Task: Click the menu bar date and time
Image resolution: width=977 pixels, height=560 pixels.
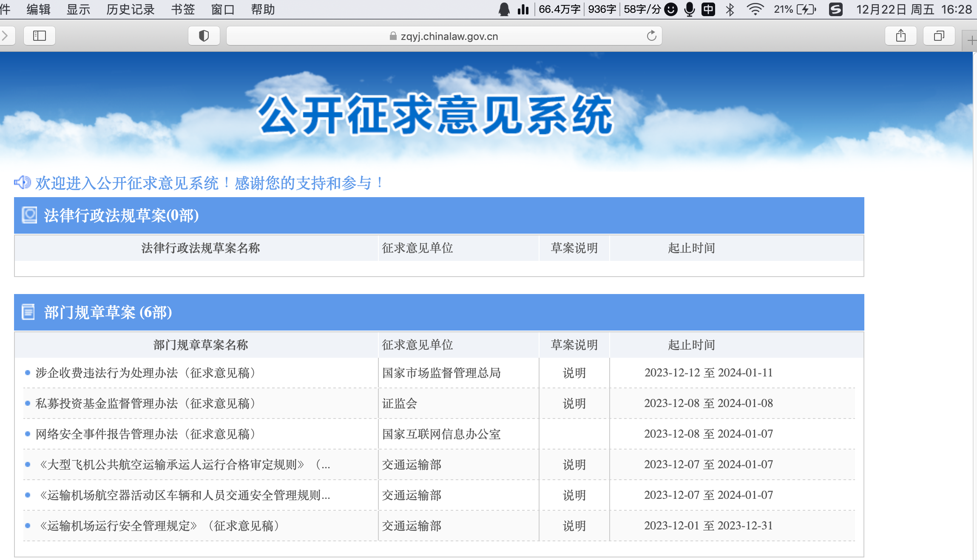Action: (x=914, y=9)
